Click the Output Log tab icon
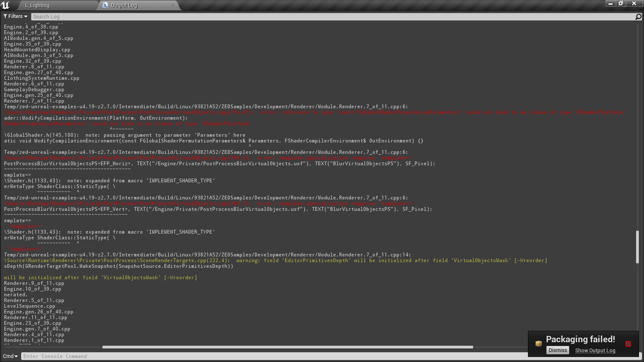Viewport: 644px width, 362px height. (x=105, y=5)
